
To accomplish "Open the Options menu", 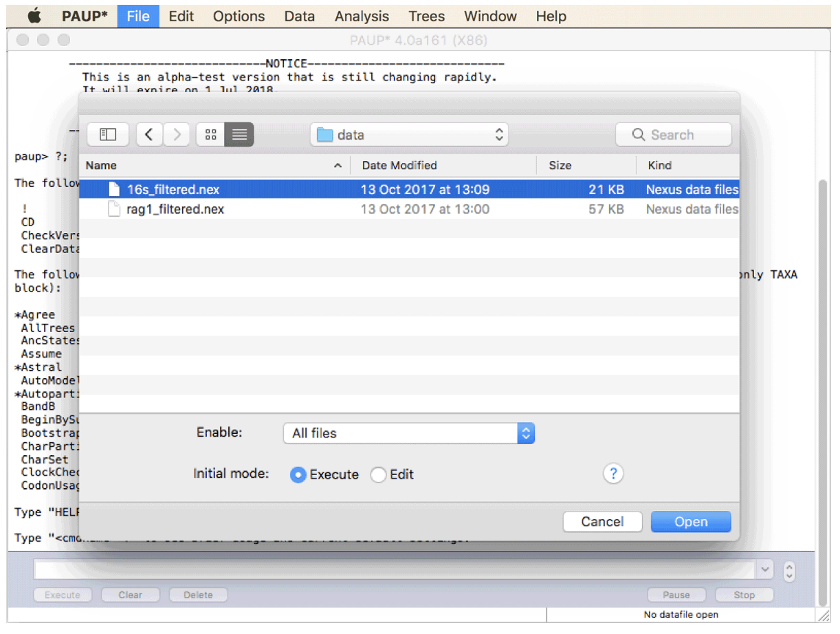I will tap(239, 16).
